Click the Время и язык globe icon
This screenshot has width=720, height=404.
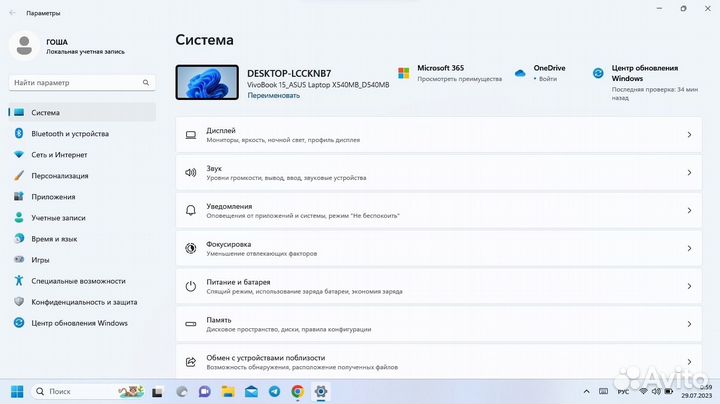point(19,238)
